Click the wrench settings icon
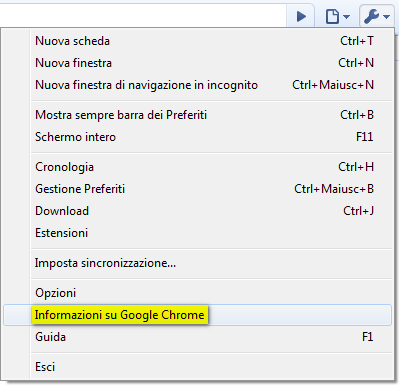This screenshot has height=385, width=399. tap(371, 16)
